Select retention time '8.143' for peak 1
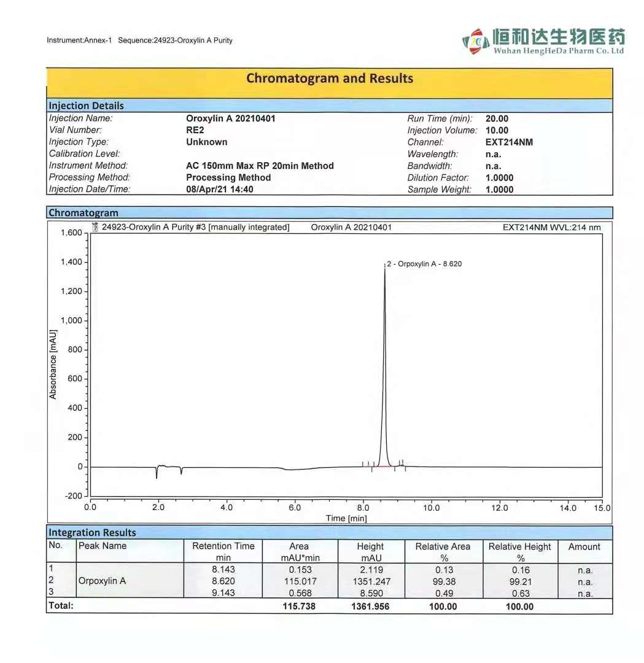Image resolution: width=644 pixels, height=663 pixels. 223,569
